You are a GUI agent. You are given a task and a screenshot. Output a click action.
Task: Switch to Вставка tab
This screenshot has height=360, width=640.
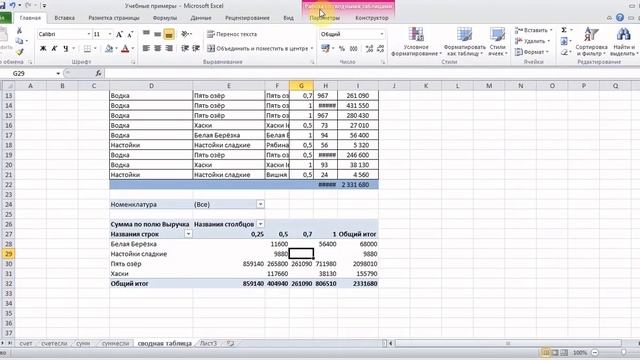[64, 18]
